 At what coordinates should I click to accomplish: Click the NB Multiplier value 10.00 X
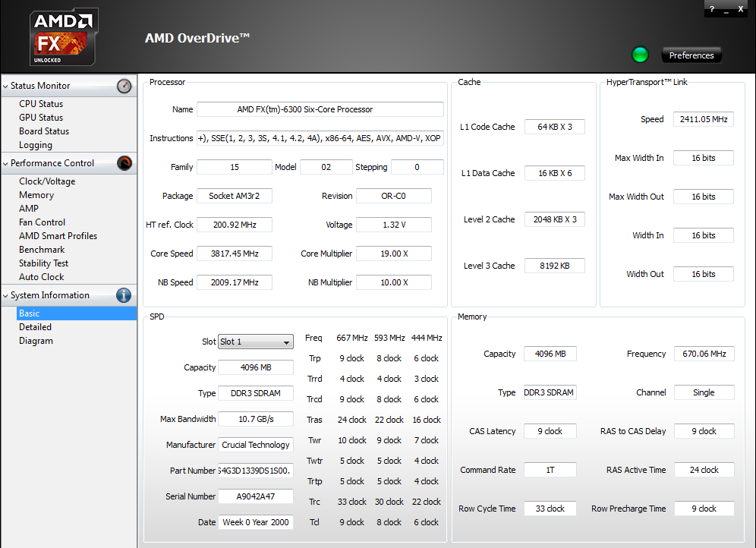(x=393, y=282)
